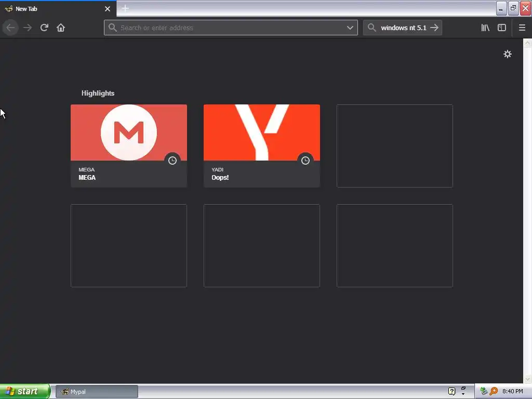
Task: Open new tab page settings via the gear
Action: coord(508,54)
